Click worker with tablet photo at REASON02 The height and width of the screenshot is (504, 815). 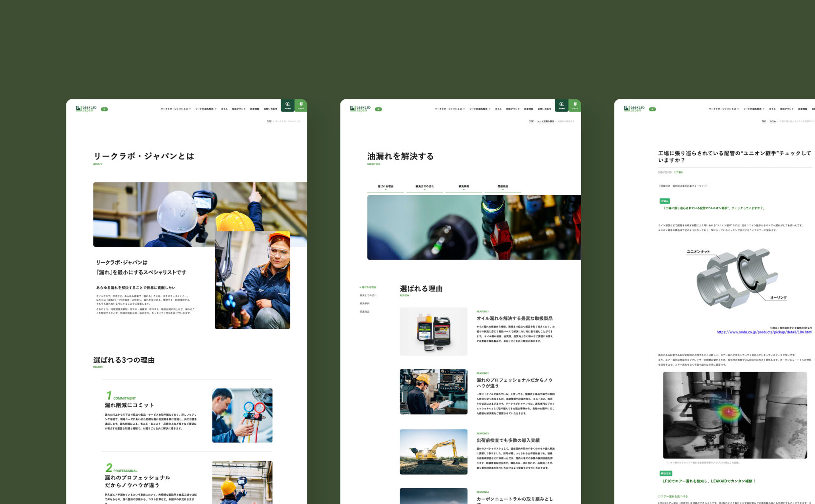click(433, 392)
